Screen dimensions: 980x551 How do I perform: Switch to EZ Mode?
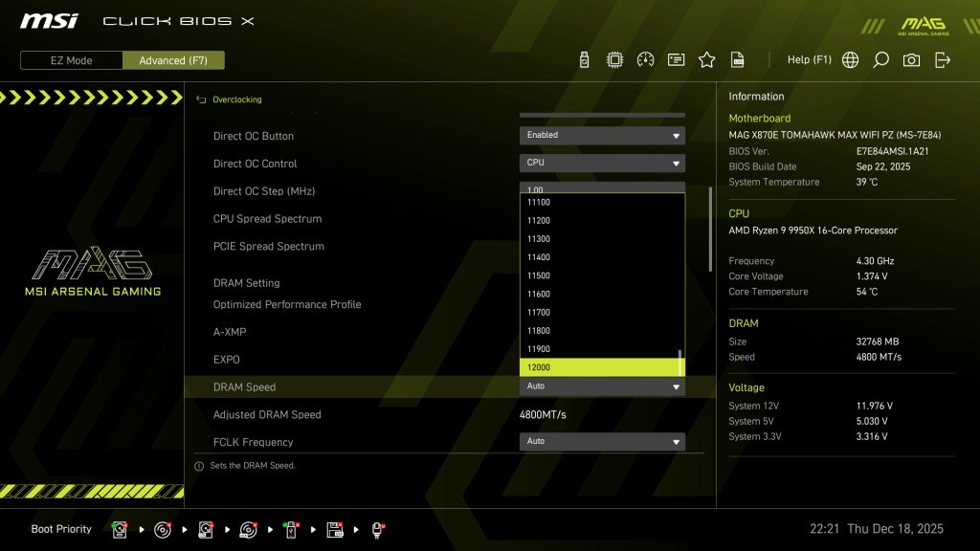[x=72, y=60]
